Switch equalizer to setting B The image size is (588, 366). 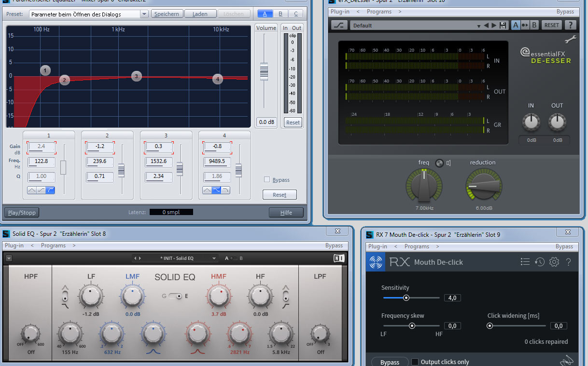280,14
